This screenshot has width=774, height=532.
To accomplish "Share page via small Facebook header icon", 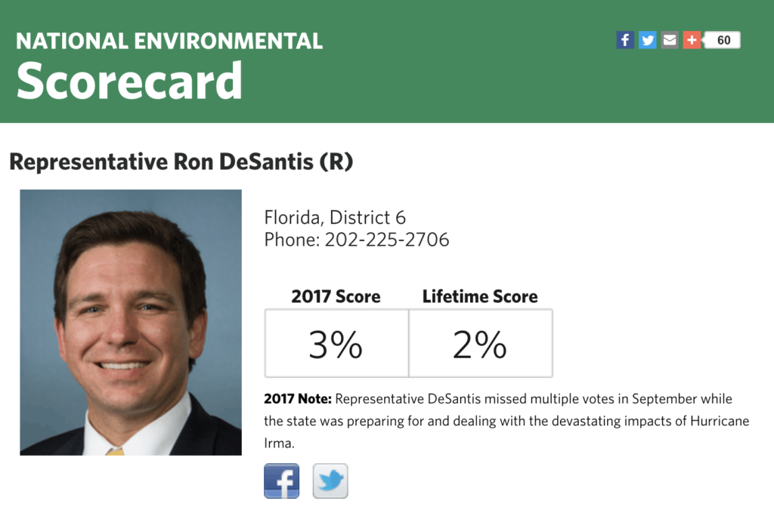I will click(625, 40).
